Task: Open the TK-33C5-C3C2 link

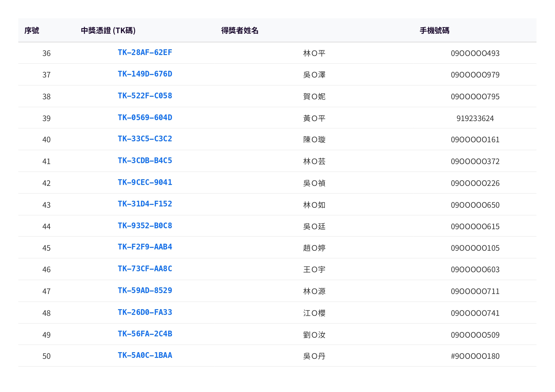Action: point(145,139)
